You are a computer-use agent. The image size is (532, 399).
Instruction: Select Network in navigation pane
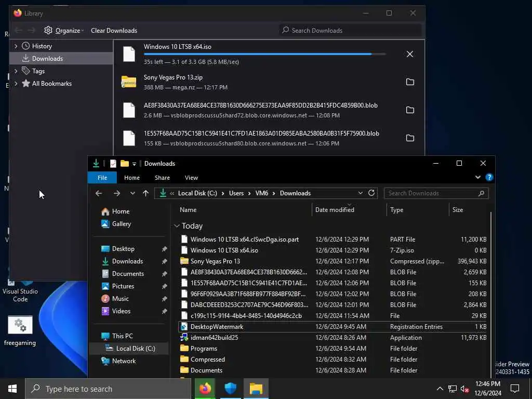pyautogui.click(x=118, y=361)
